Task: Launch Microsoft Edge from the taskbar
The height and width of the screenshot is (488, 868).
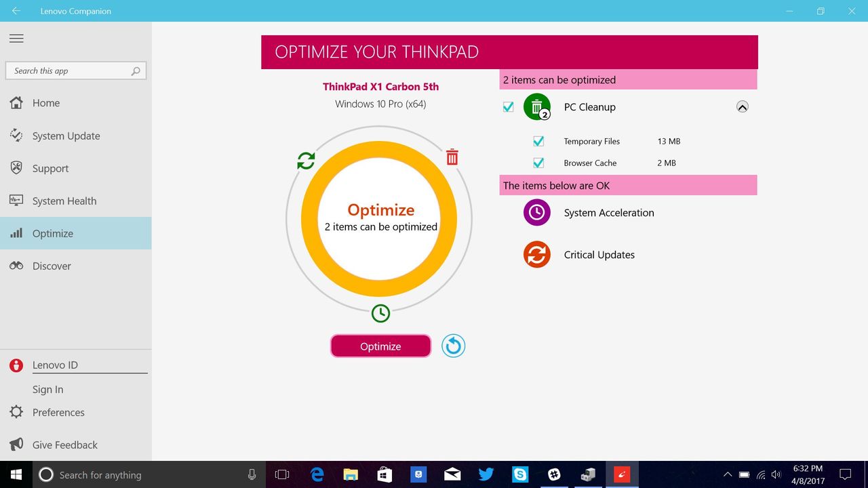Action: pyautogui.click(x=317, y=474)
